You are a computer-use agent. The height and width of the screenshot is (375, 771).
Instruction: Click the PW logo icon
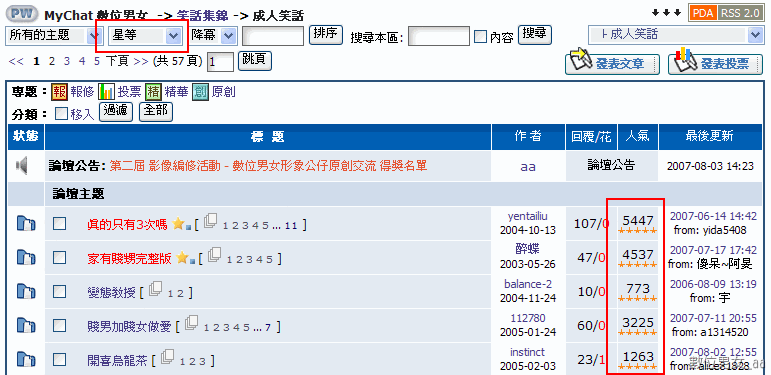[21, 14]
